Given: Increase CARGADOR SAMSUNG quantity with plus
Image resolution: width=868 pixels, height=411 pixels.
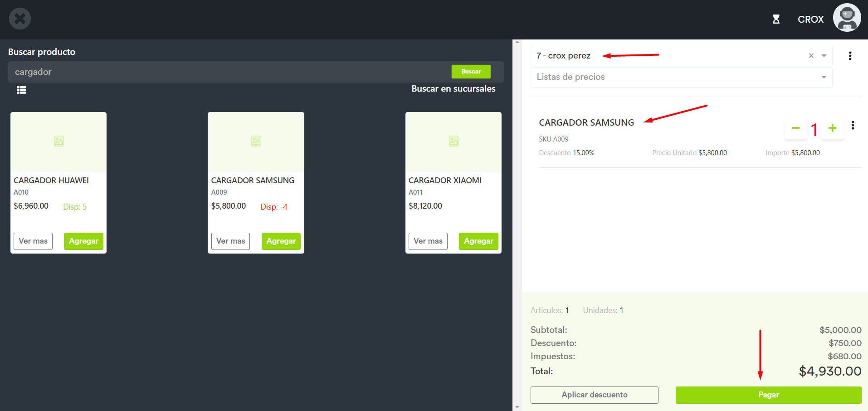Looking at the screenshot, I should tap(832, 128).
